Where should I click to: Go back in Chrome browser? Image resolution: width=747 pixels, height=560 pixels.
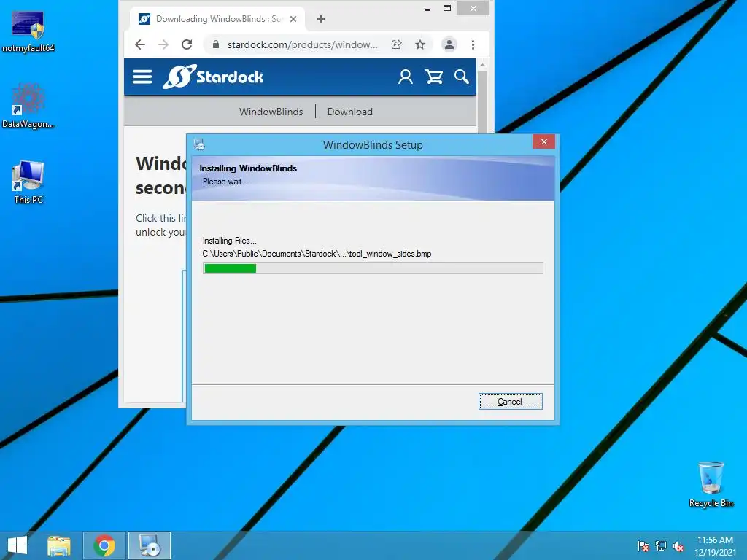click(140, 44)
